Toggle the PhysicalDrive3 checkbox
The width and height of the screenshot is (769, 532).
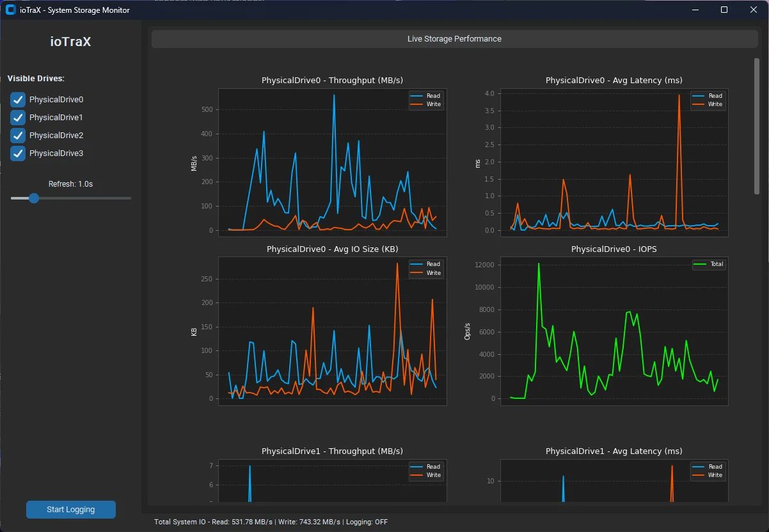(18, 153)
